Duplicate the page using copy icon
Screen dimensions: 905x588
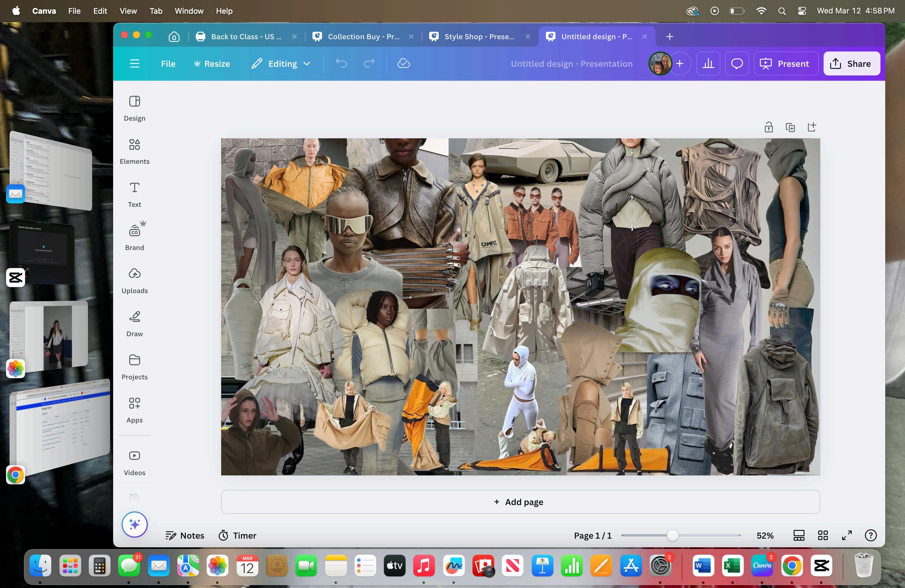[x=790, y=128]
